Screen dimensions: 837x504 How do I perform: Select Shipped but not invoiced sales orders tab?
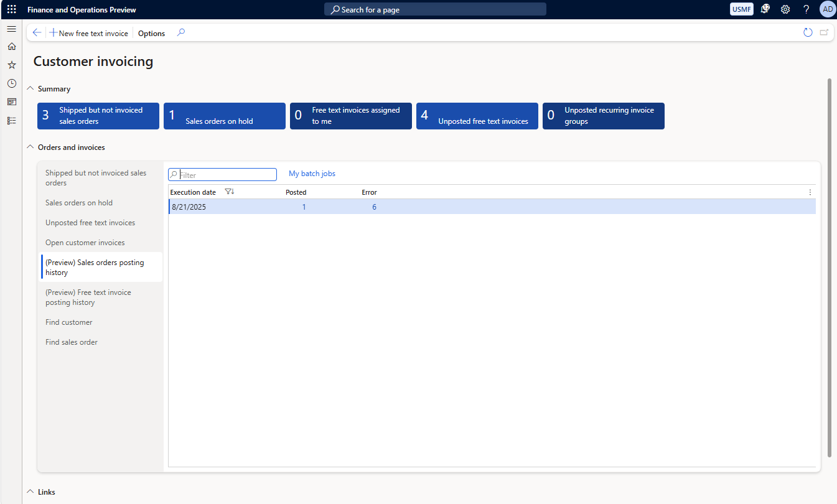pos(101,178)
